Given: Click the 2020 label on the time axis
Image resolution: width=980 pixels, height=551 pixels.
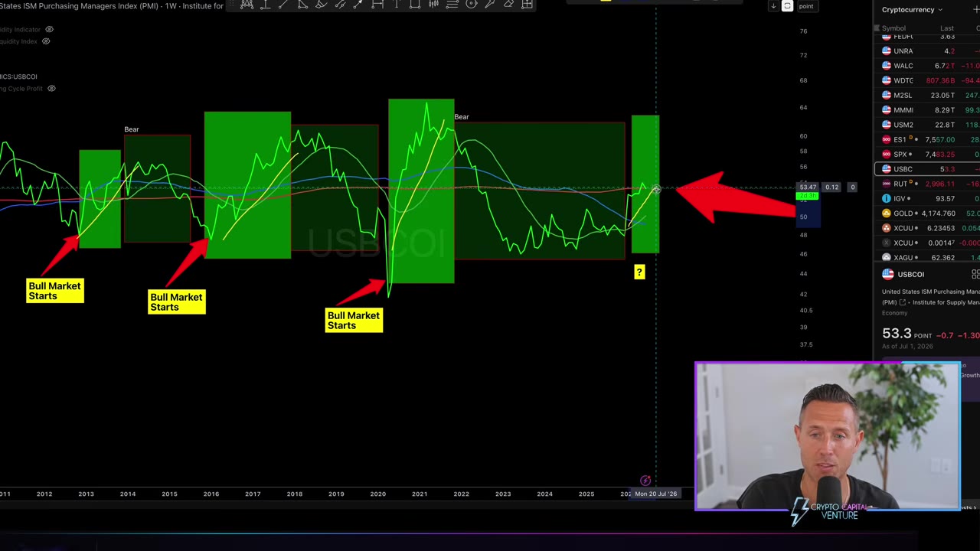Looking at the screenshot, I should [x=377, y=494].
